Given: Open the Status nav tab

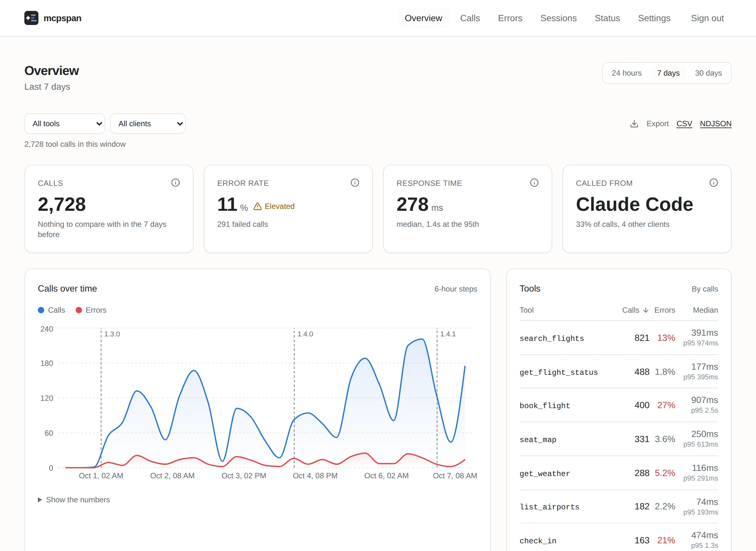Looking at the screenshot, I should [607, 18].
